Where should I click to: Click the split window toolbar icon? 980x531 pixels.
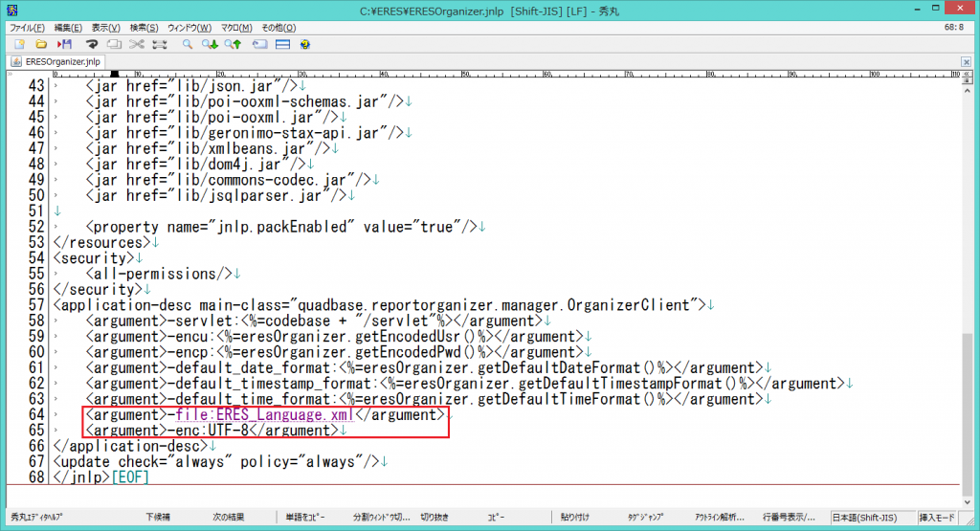282,44
